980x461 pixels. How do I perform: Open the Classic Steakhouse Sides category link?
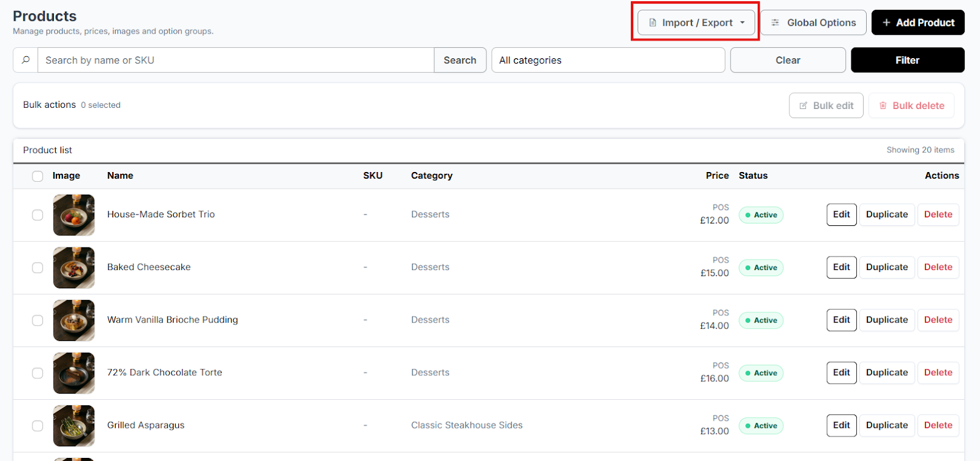point(467,425)
